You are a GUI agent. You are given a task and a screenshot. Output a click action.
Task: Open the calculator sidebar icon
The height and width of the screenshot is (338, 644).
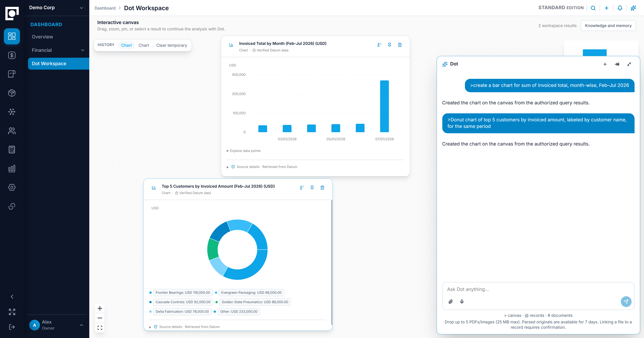click(12, 150)
